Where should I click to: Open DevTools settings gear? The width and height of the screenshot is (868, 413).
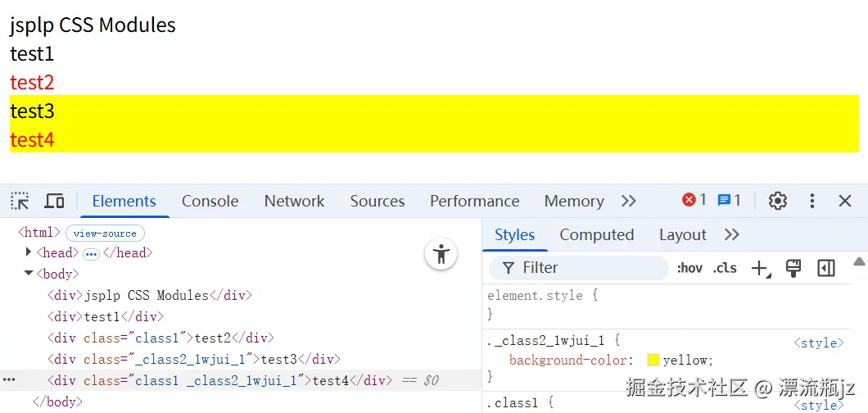(x=777, y=201)
